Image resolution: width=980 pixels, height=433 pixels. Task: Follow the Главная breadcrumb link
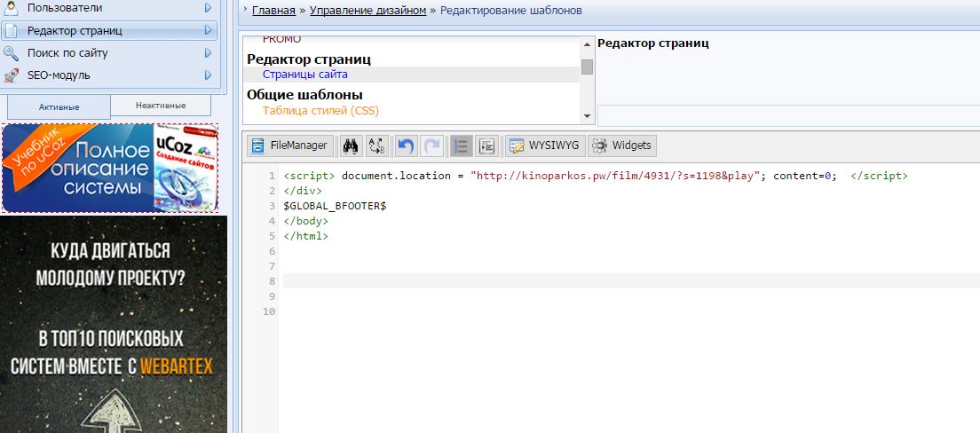point(273,11)
